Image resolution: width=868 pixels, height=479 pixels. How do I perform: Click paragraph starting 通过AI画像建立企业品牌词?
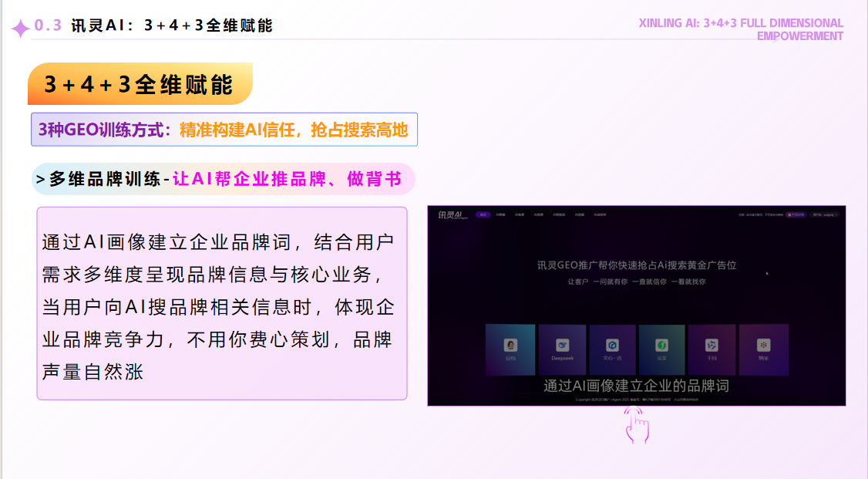[219, 306]
